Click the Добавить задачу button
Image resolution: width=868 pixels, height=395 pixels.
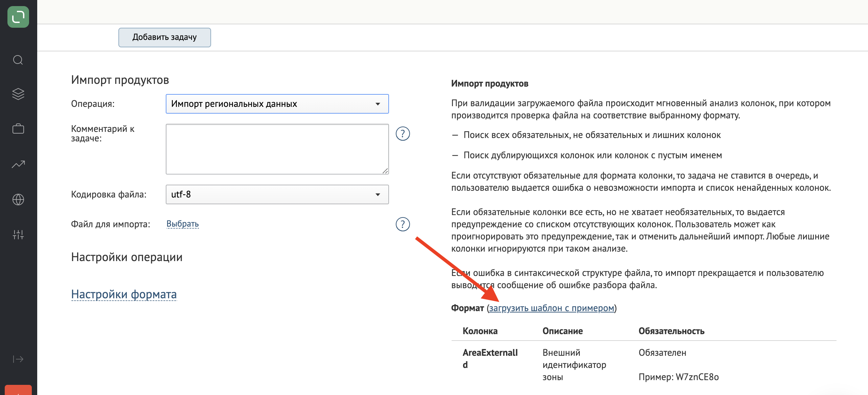pos(164,37)
